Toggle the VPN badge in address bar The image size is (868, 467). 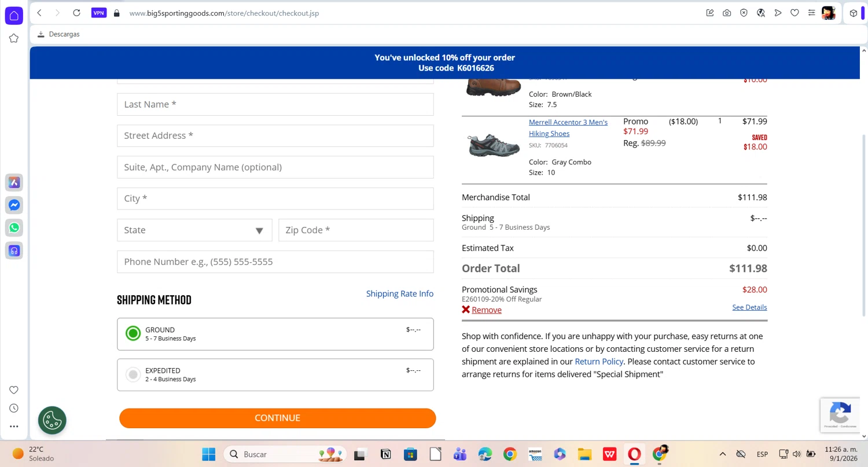[99, 13]
